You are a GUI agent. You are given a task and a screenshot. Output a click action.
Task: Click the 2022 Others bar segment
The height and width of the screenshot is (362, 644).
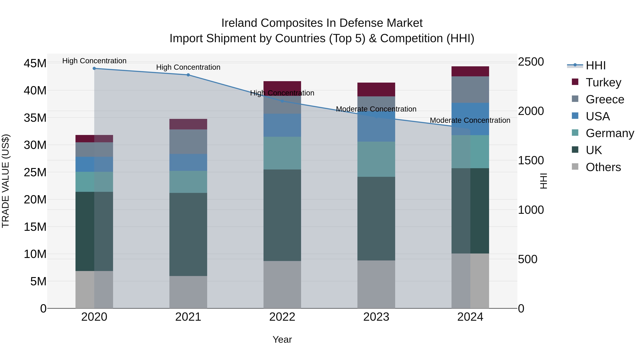[x=282, y=285]
